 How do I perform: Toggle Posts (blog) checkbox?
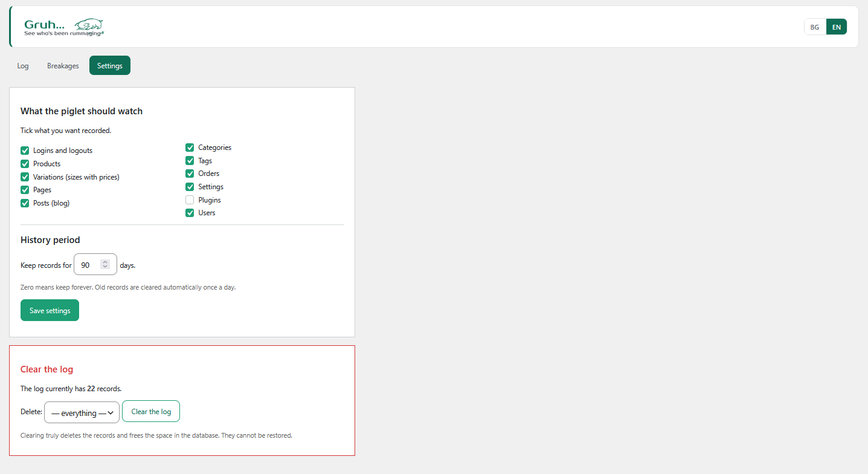[x=25, y=203]
